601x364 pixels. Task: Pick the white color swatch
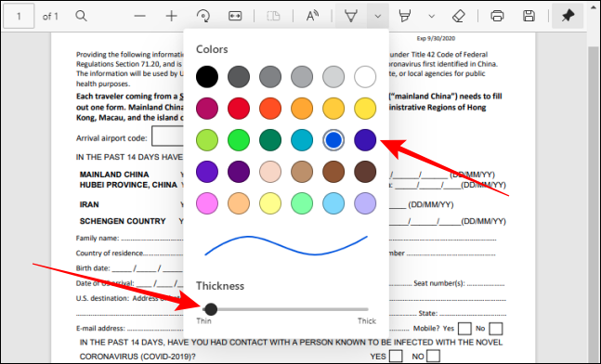click(x=365, y=77)
